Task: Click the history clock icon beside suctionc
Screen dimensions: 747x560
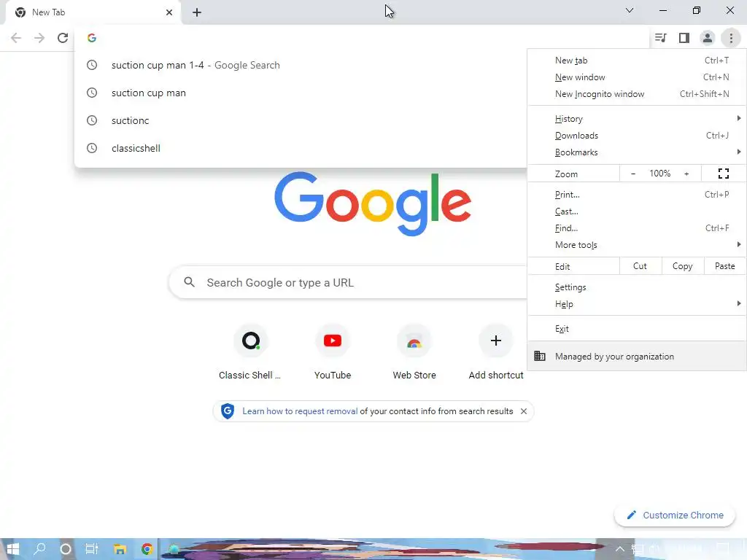Action: tap(92, 120)
